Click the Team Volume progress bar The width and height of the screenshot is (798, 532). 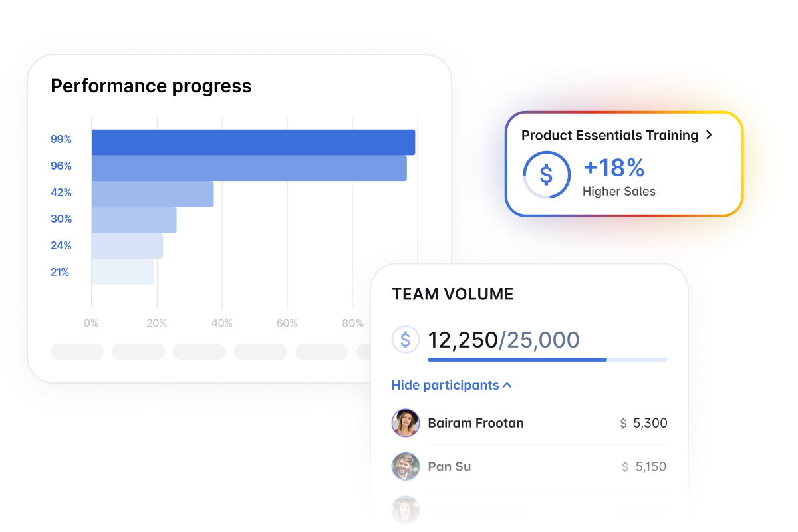547,360
